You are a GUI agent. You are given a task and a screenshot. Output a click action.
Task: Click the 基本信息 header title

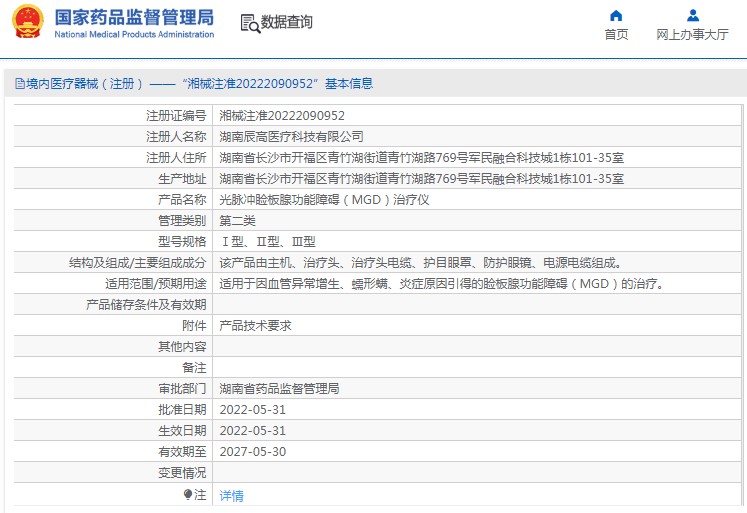pos(349,84)
